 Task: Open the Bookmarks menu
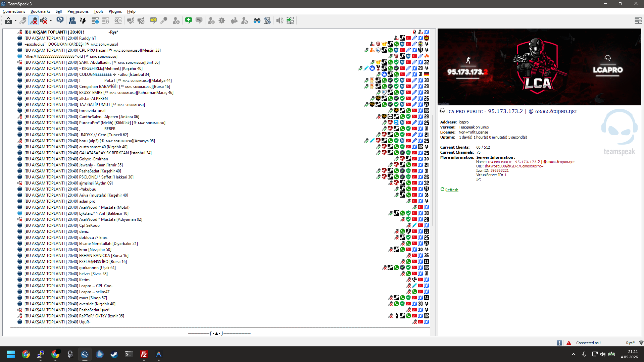40,11
